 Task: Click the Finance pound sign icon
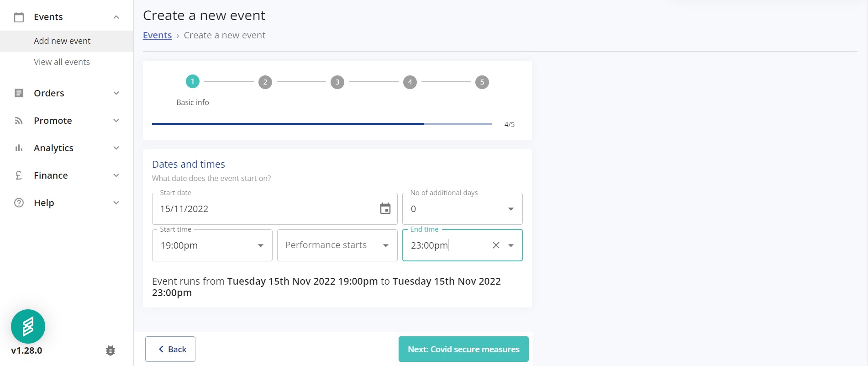coord(19,175)
